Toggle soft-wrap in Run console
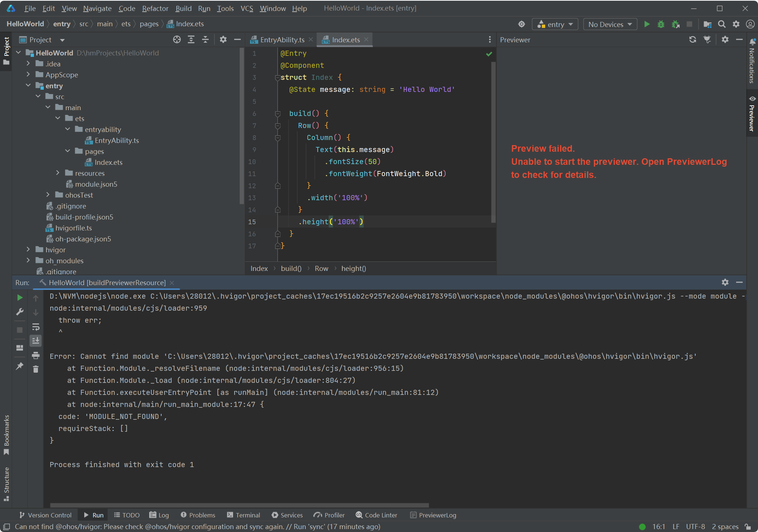This screenshot has height=532, width=758. point(36,327)
